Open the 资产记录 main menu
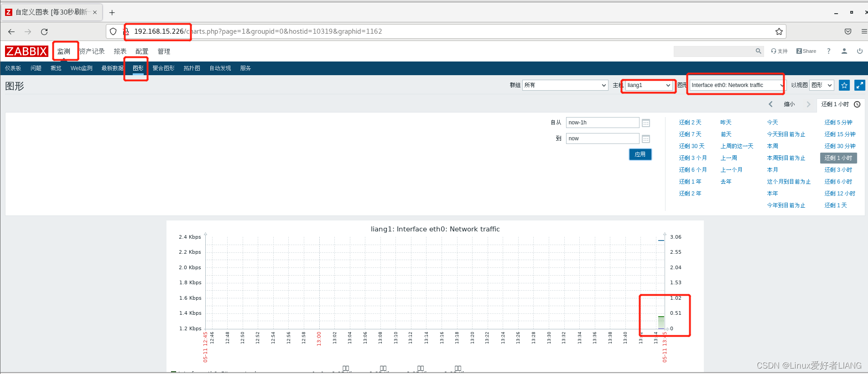 tap(92, 51)
